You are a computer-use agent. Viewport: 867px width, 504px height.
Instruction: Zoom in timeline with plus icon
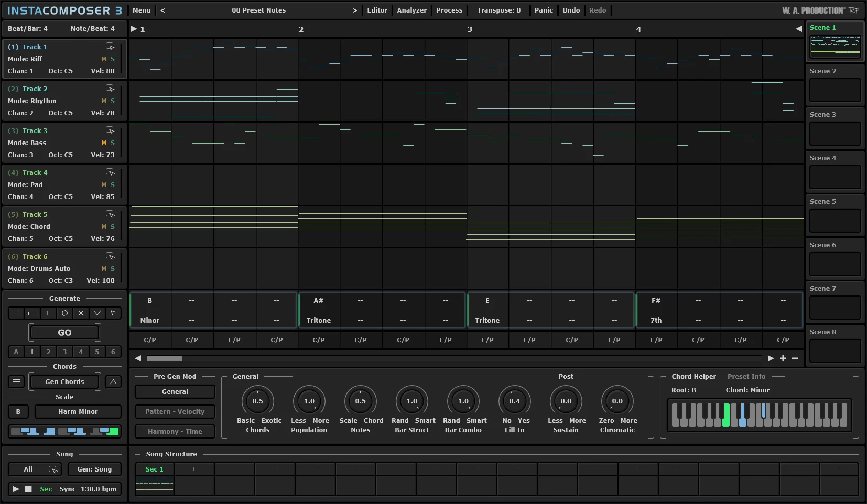(783, 358)
